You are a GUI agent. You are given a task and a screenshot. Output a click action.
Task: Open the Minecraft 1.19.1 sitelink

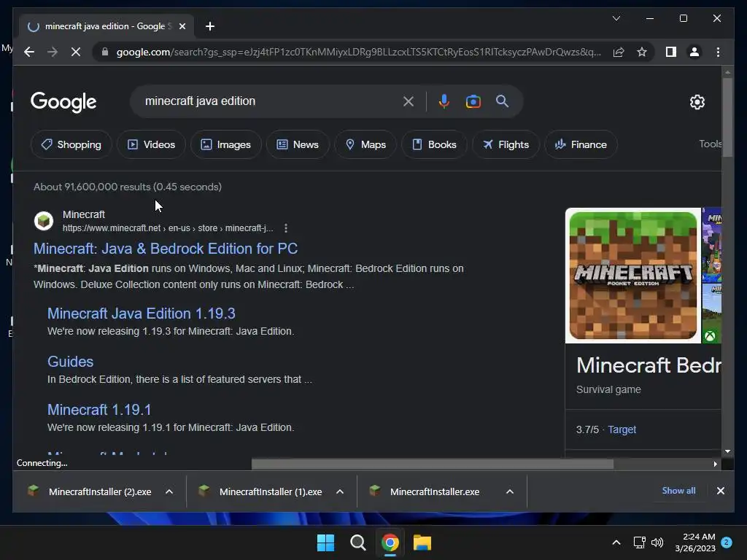coord(99,410)
